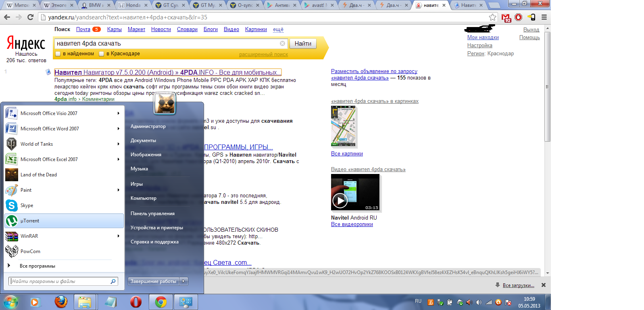644x310 pixels.
Task: Go back using Chrome's back arrow
Action: (x=7, y=17)
